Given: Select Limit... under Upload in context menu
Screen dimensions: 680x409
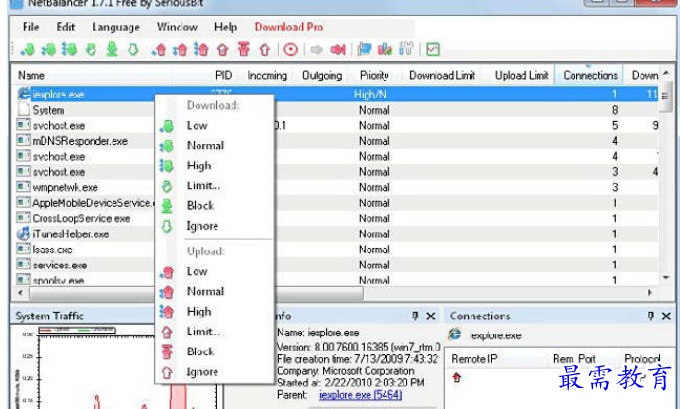Looking at the screenshot, I should tap(203, 331).
